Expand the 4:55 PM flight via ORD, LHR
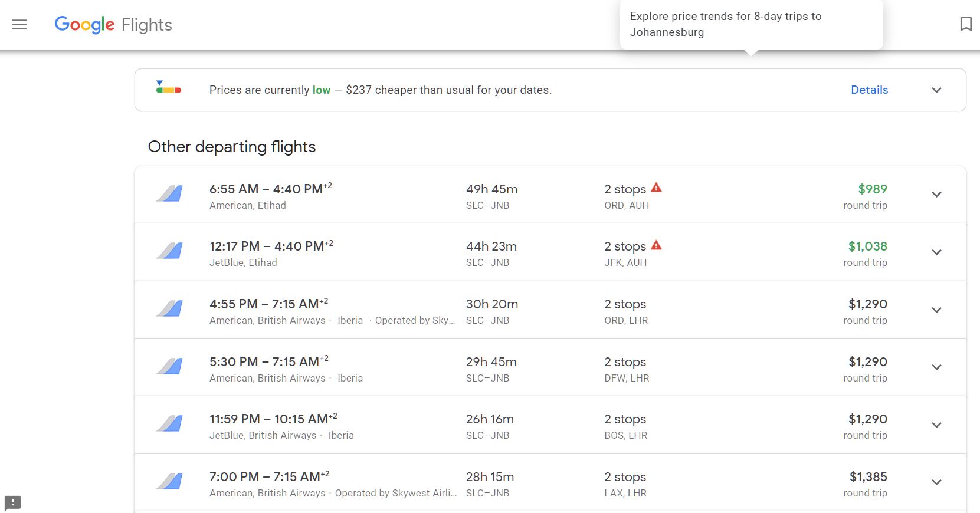 click(936, 310)
